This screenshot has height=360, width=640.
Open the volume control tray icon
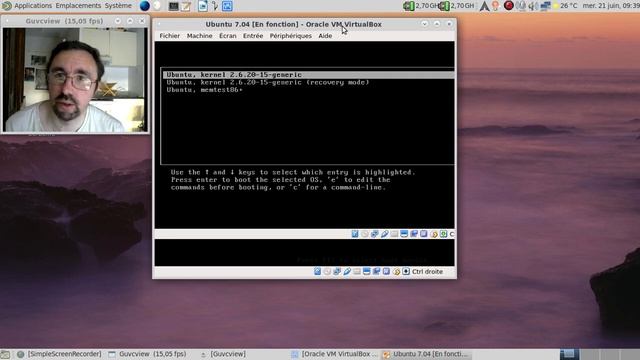coord(533,6)
